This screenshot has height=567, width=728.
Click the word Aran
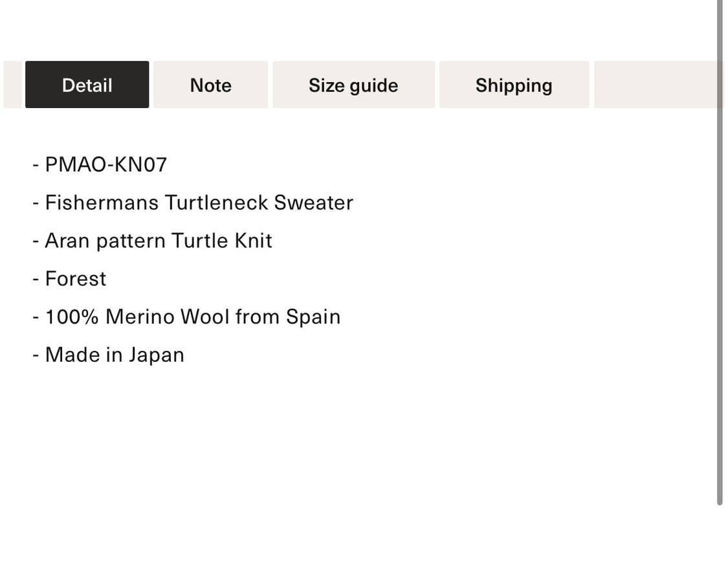point(67,241)
